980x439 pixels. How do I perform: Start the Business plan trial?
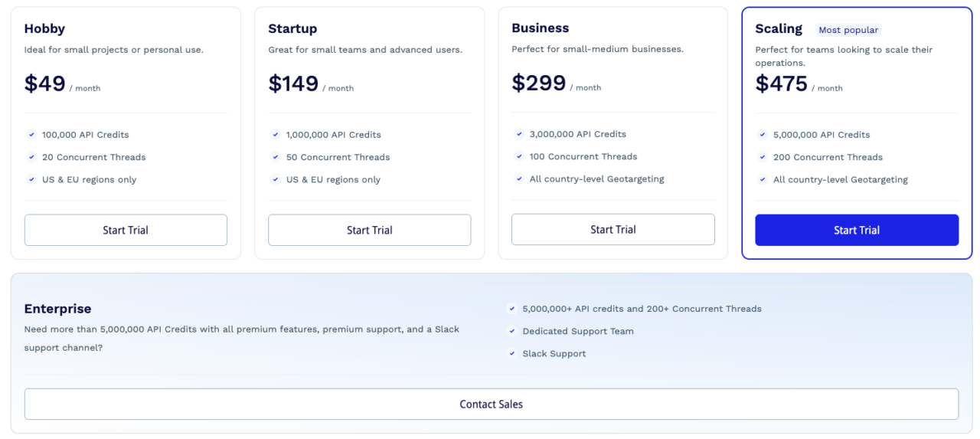612,229
